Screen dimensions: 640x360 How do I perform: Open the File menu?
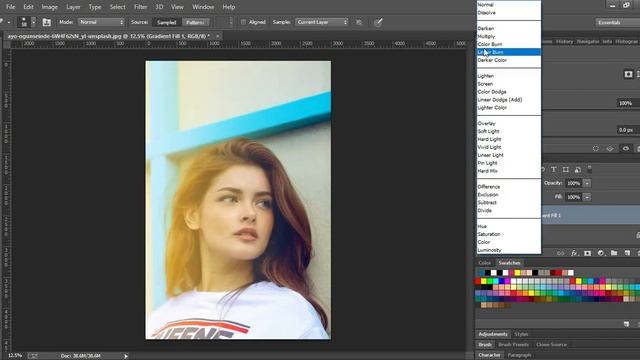click(x=10, y=7)
